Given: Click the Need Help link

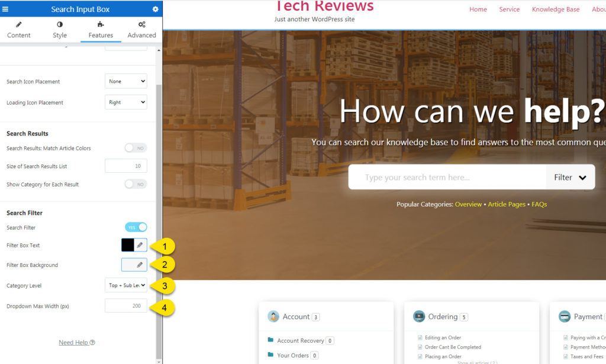Looking at the screenshot, I should pos(76,343).
